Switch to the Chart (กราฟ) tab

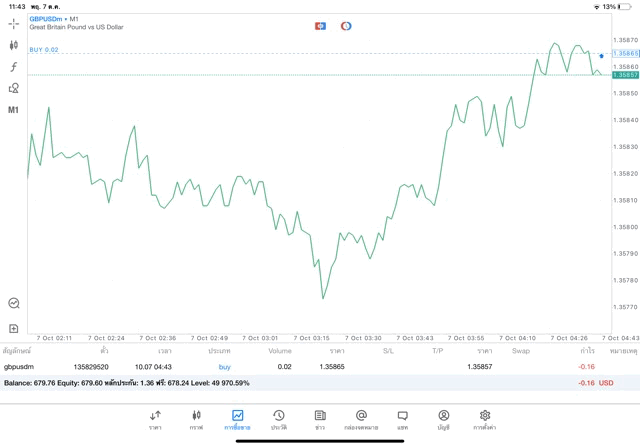pos(196,418)
